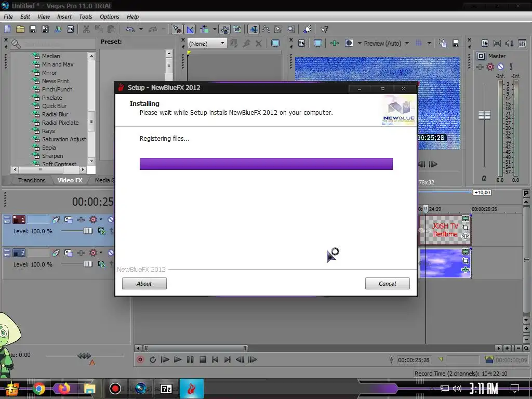Select Pixelate effect in list

51,98
